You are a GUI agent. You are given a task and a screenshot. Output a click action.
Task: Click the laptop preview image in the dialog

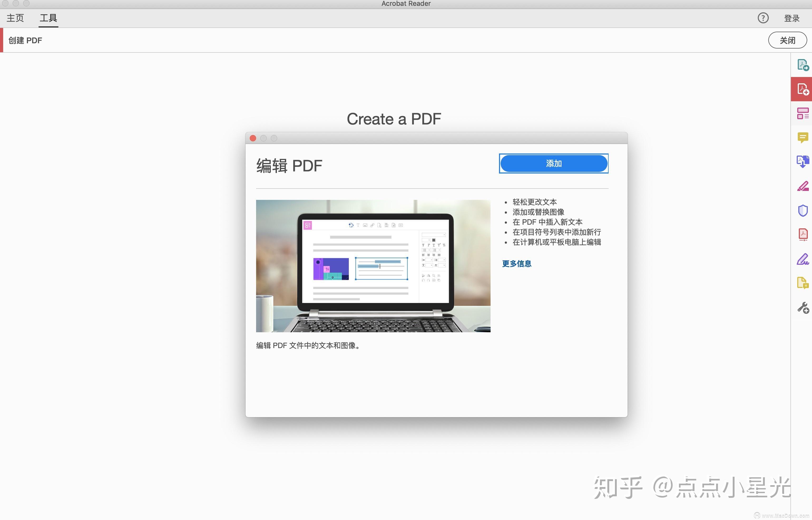(x=373, y=266)
